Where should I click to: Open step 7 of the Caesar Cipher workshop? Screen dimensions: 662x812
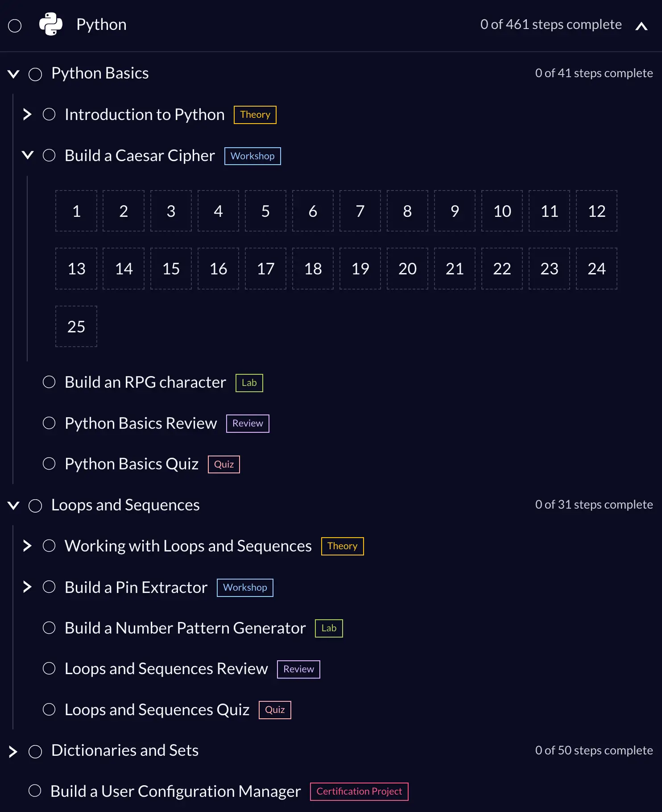pyautogui.click(x=360, y=211)
